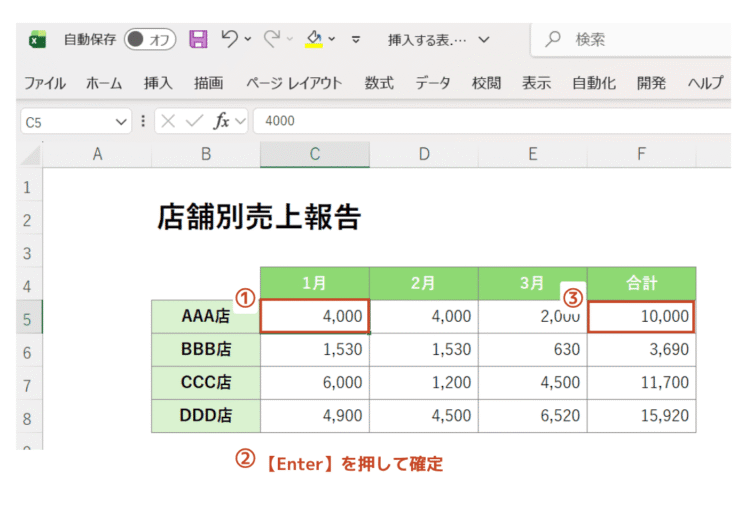Select column F header
The height and width of the screenshot is (505, 740).
641,154
